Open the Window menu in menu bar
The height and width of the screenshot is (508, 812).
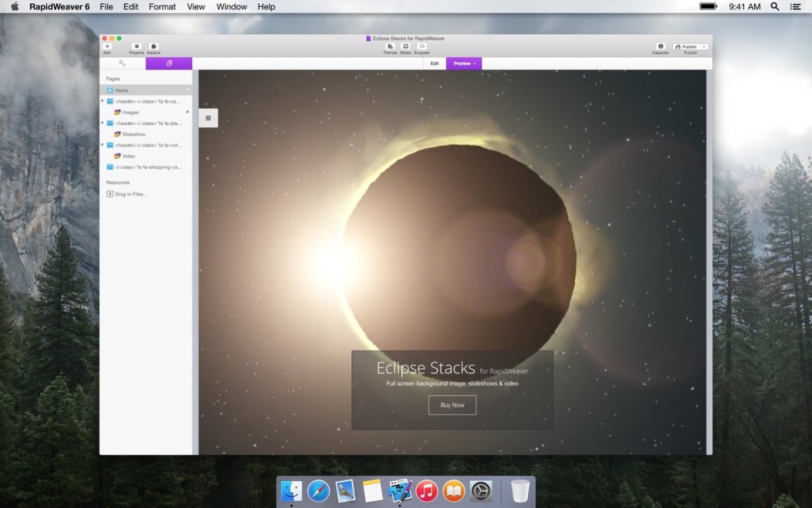click(x=231, y=7)
